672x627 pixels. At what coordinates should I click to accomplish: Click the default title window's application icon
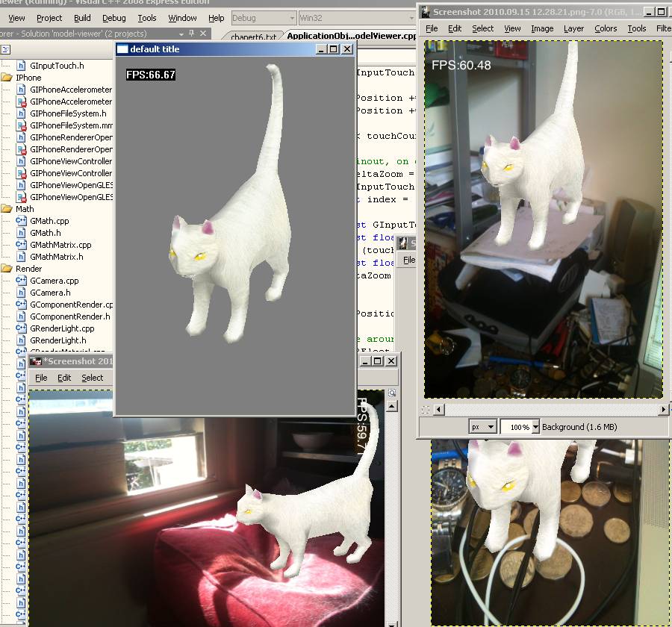122,49
